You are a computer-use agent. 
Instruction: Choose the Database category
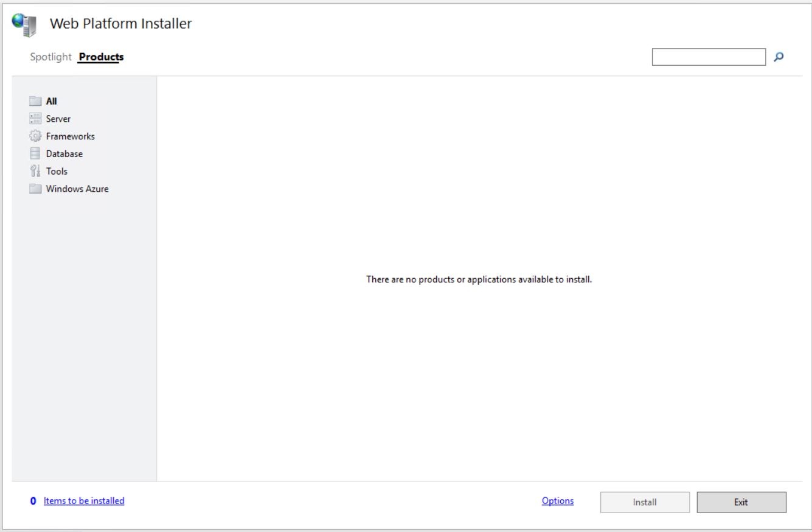coord(64,154)
